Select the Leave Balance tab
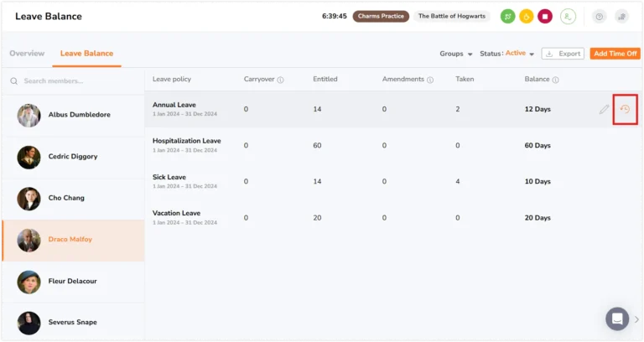This screenshot has width=644, height=342. click(x=86, y=54)
